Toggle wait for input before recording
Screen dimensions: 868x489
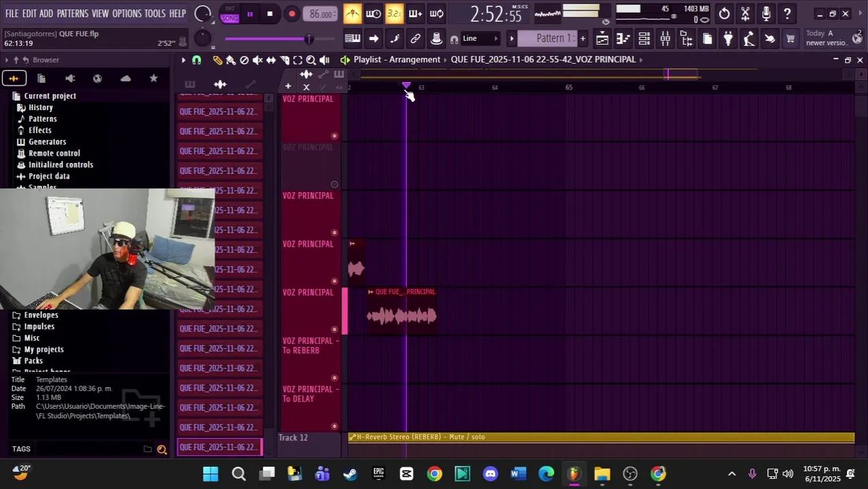pos(374,14)
